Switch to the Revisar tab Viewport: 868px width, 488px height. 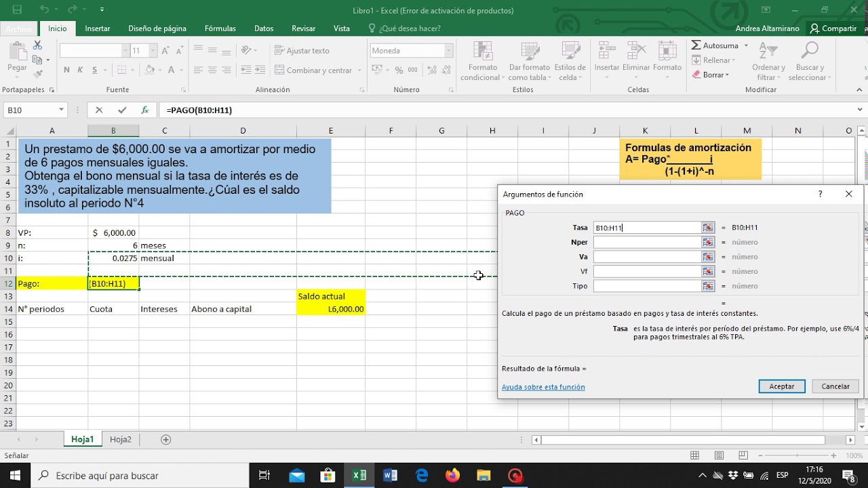304,28
